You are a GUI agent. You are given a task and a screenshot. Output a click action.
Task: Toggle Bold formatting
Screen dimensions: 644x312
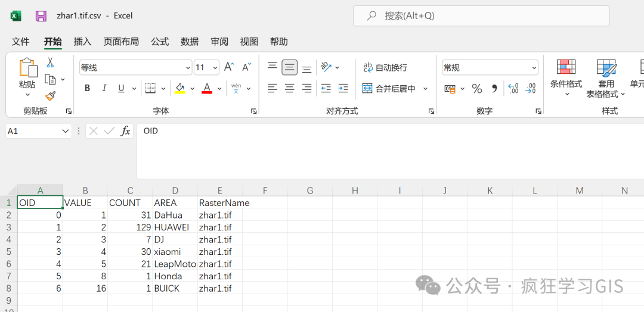(x=87, y=88)
